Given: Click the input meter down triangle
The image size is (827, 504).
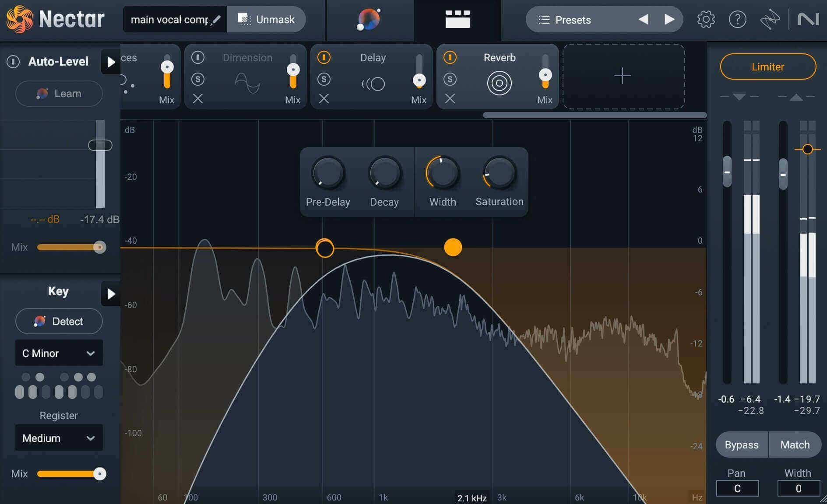Looking at the screenshot, I should (739, 97).
